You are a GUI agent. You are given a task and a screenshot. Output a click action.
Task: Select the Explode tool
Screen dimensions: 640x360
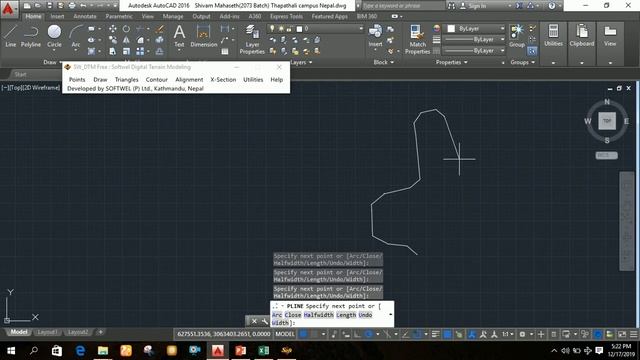[x=160, y=40]
